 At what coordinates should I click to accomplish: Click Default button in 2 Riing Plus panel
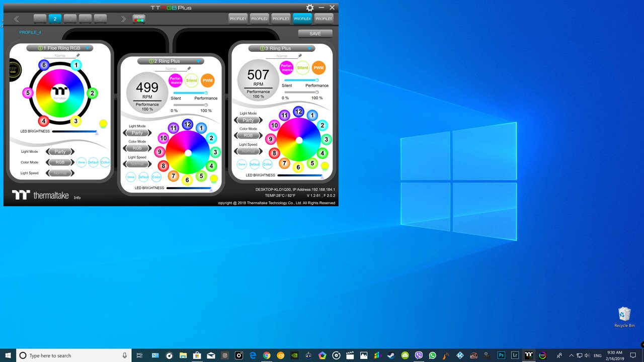click(143, 177)
